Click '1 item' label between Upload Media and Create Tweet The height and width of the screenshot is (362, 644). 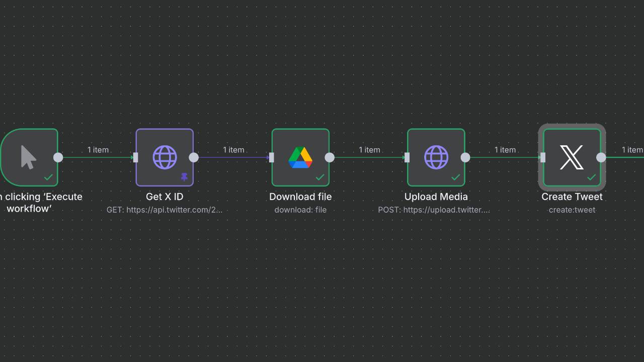click(x=505, y=150)
